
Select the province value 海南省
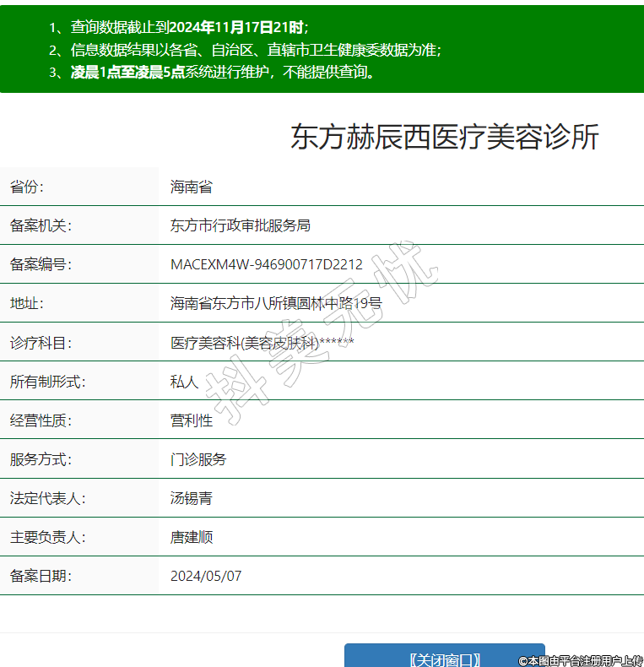[191, 187]
